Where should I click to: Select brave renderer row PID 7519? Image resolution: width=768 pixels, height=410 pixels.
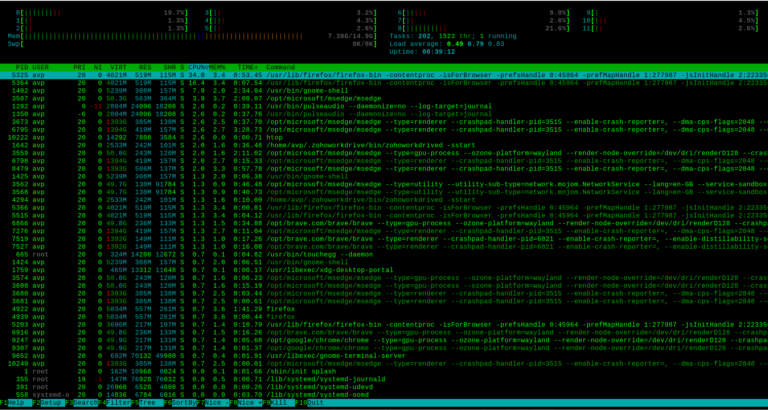point(384,239)
